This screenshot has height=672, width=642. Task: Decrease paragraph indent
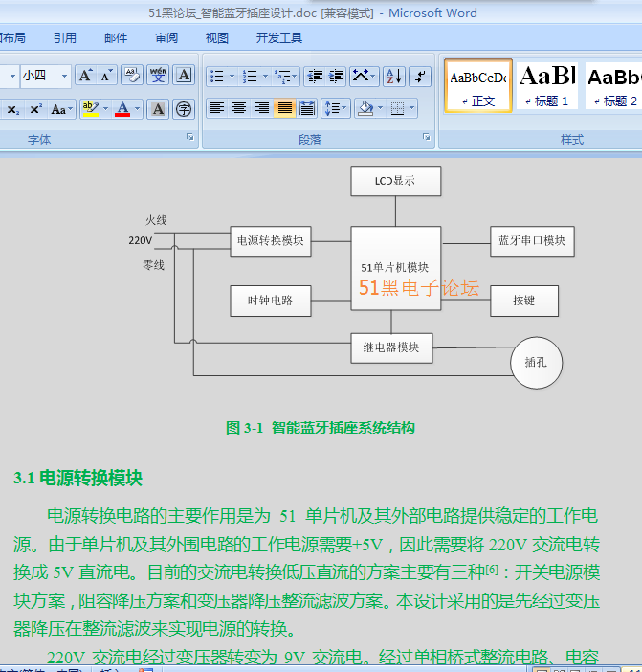click(315, 77)
